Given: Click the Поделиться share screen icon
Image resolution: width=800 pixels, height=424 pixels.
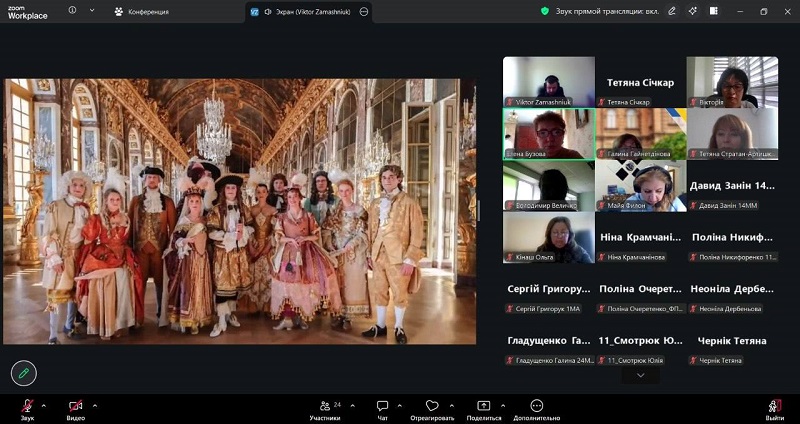Looking at the screenshot, I should tap(484, 406).
